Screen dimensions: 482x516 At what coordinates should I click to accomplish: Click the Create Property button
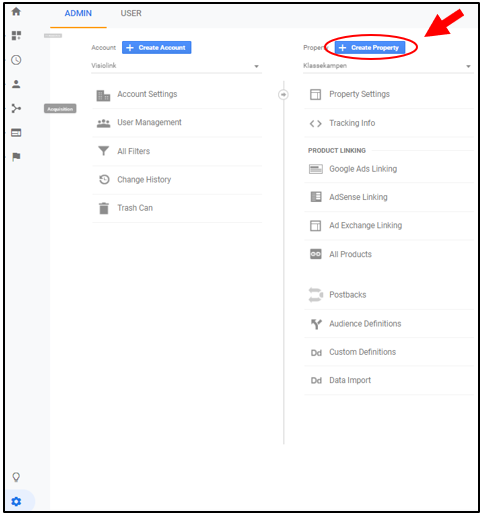(x=370, y=48)
